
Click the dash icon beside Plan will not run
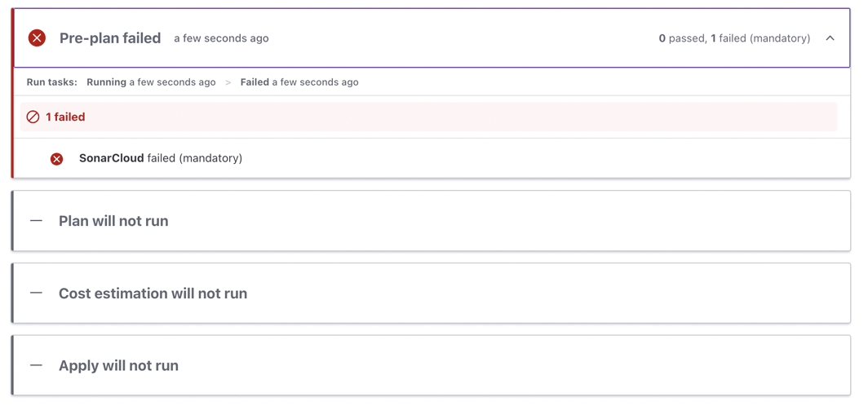(x=36, y=221)
